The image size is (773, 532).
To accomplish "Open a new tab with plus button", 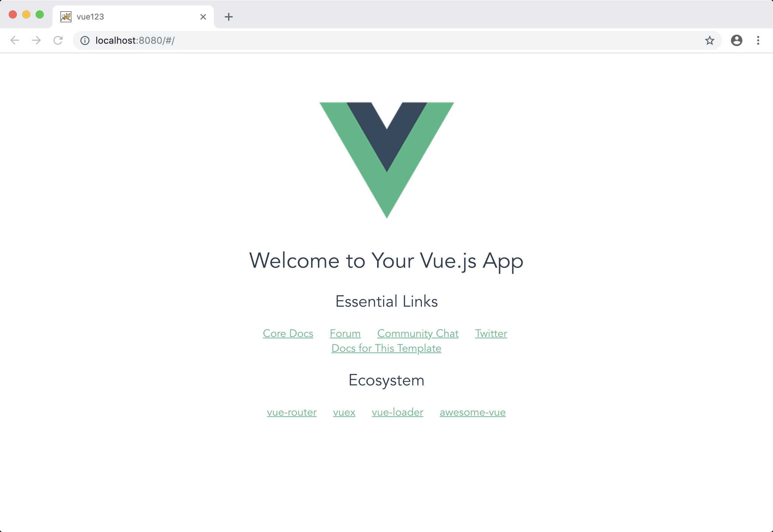I will pos(229,17).
